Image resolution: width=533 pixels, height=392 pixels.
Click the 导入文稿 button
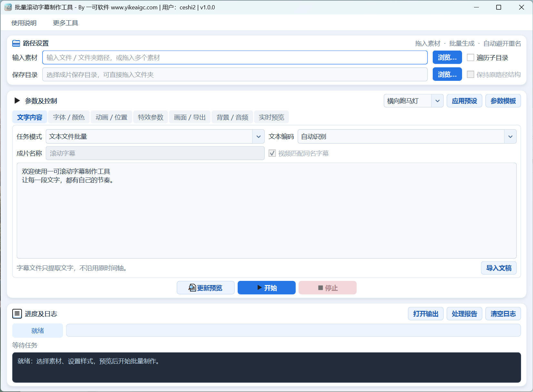pyautogui.click(x=499, y=268)
